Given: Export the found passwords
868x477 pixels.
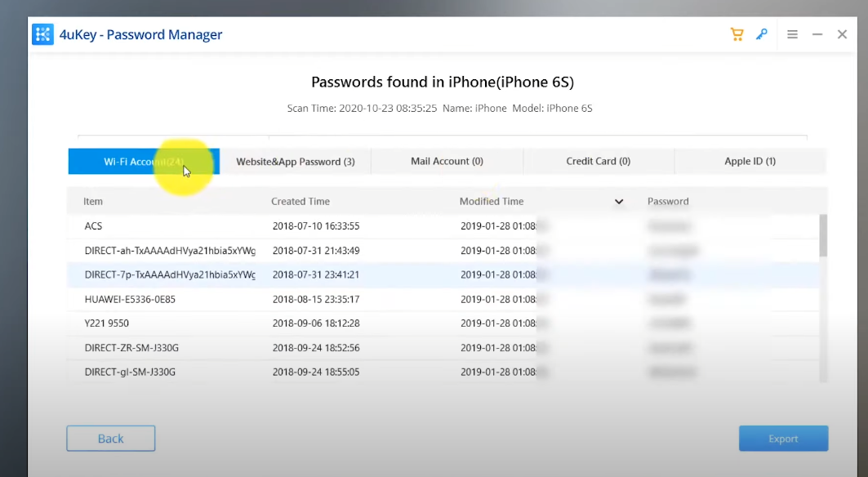Looking at the screenshot, I should coord(783,439).
